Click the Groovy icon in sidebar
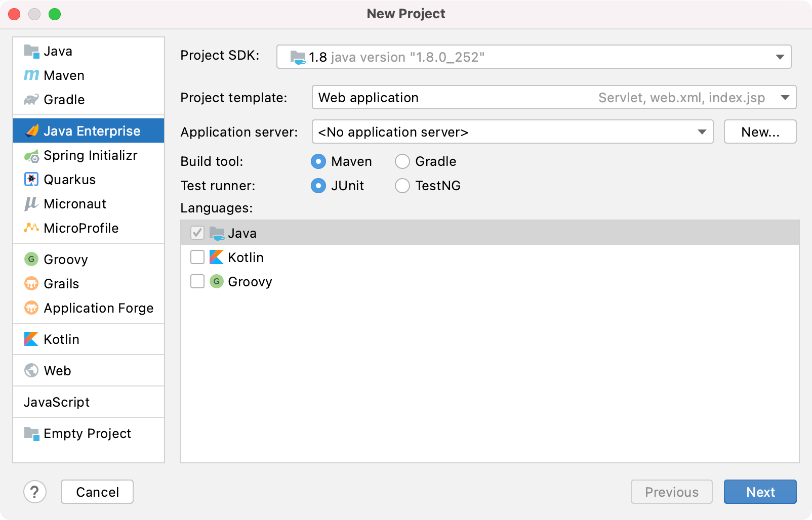The image size is (812, 520). 31,259
